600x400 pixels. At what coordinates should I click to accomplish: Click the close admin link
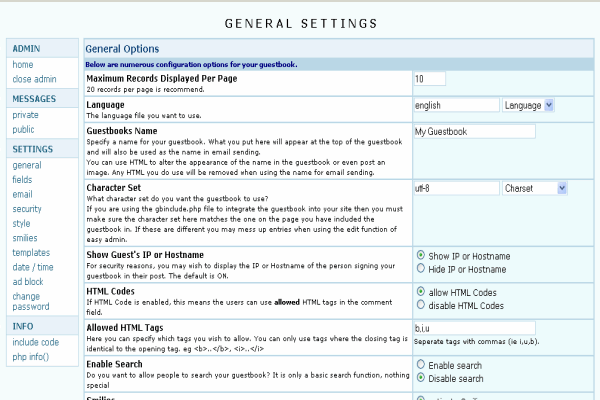[34, 79]
